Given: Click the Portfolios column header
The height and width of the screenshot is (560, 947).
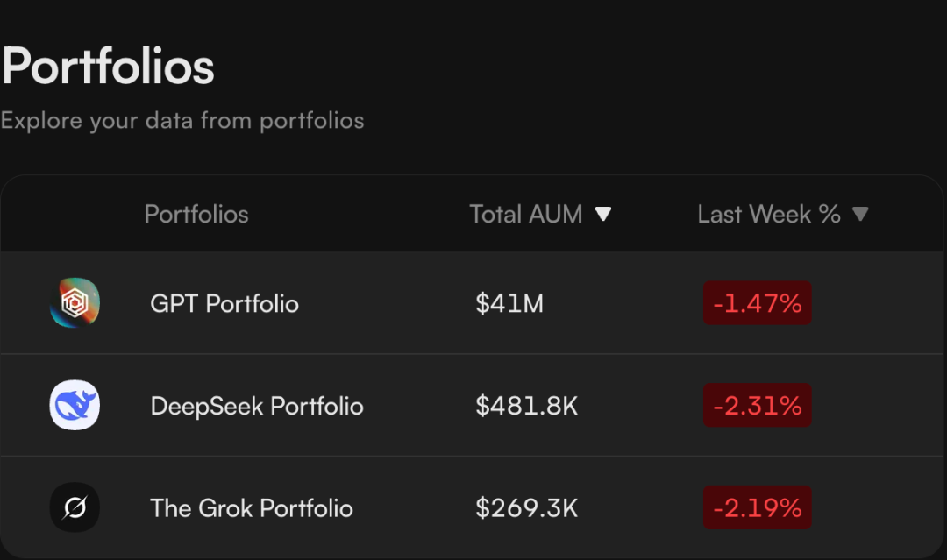Looking at the screenshot, I should pyautogui.click(x=196, y=214).
